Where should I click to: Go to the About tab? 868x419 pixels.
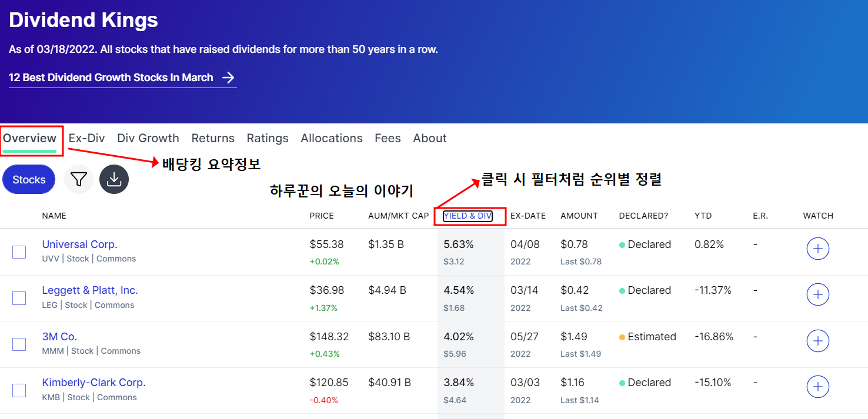tap(430, 139)
